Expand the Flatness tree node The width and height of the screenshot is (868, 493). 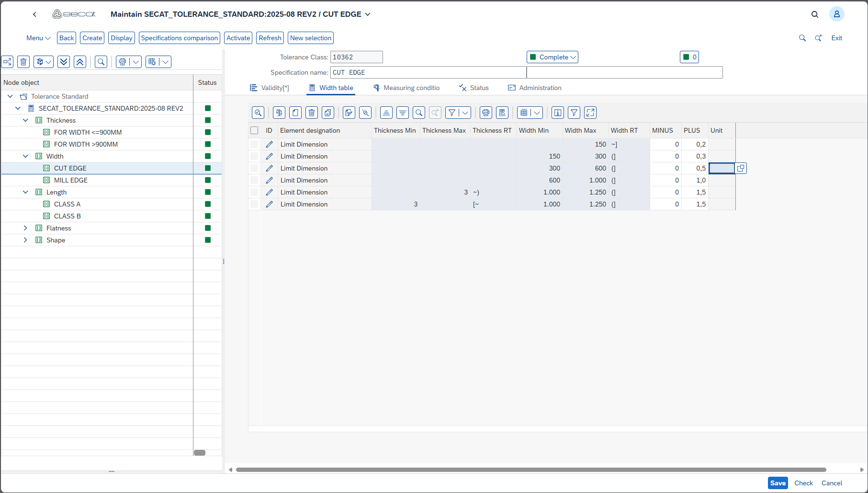click(25, 228)
